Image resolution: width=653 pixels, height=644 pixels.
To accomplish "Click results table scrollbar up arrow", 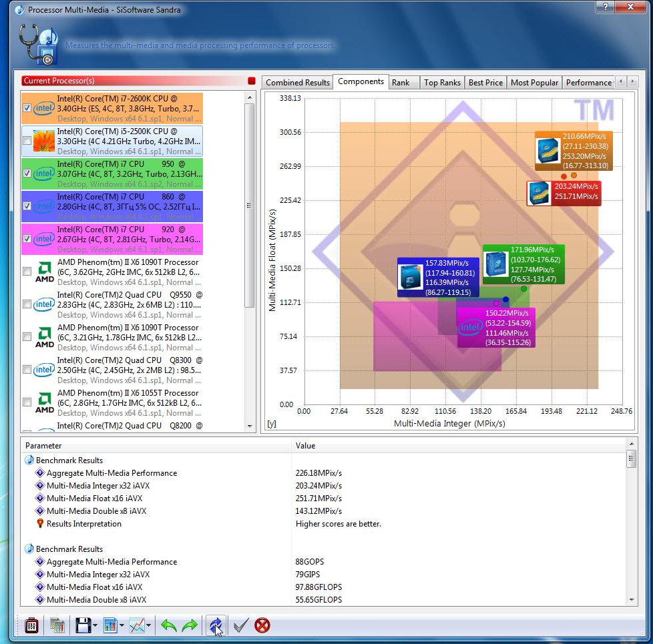I will pyautogui.click(x=632, y=444).
